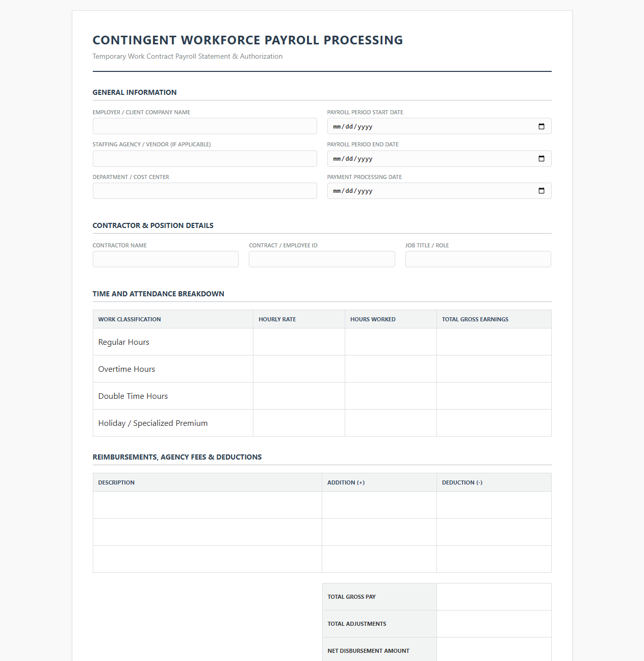Click the Addition (+) column header
The image size is (644, 661).
point(346,482)
